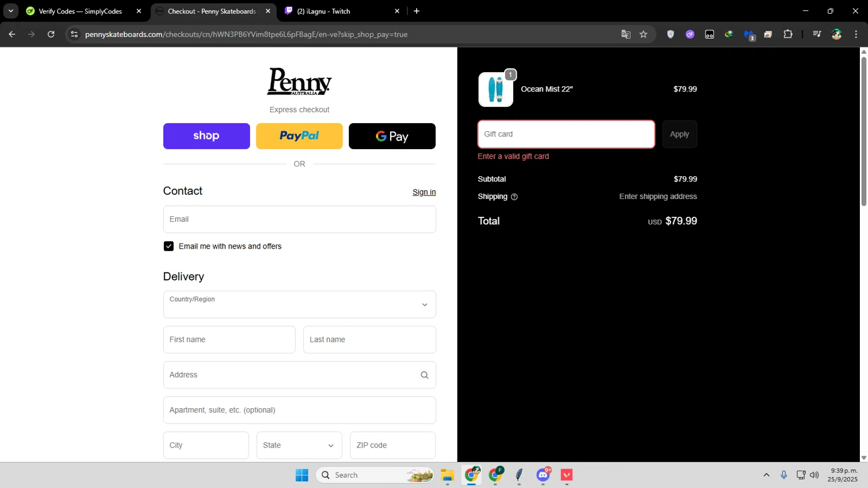View site information icon in address bar

pyautogui.click(x=74, y=34)
